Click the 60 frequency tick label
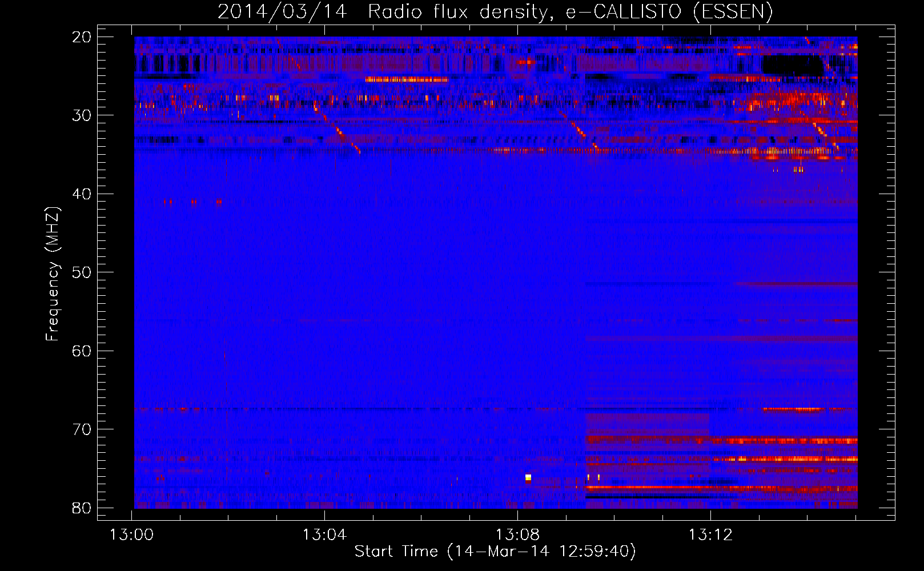The width and height of the screenshot is (924, 571). (82, 351)
